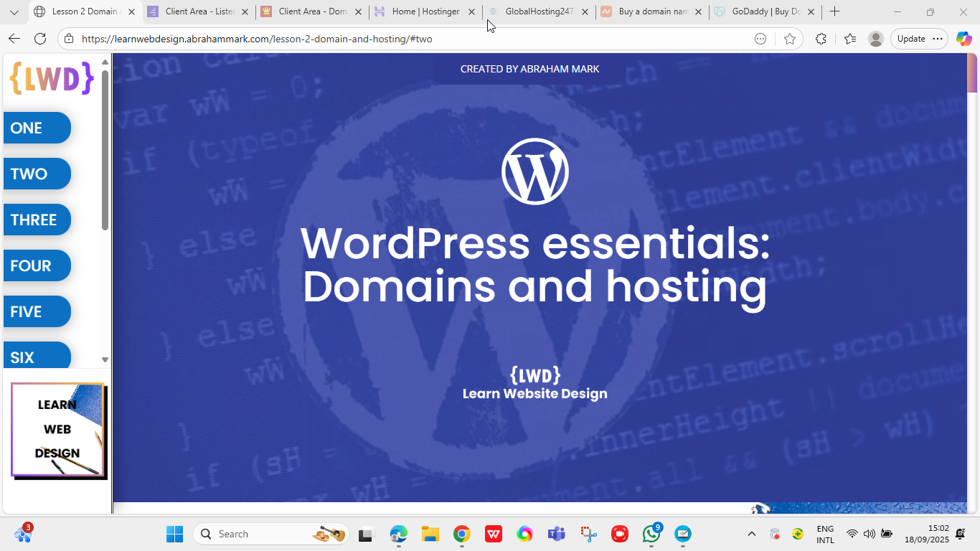The width and height of the screenshot is (980, 551).
Task: Click the user profile avatar icon
Action: (875, 39)
